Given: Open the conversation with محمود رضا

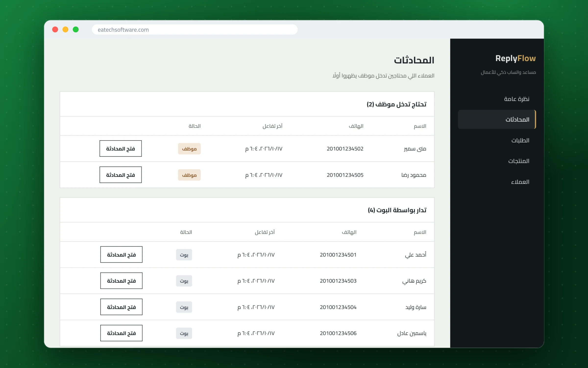Looking at the screenshot, I should pyautogui.click(x=121, y=175).
